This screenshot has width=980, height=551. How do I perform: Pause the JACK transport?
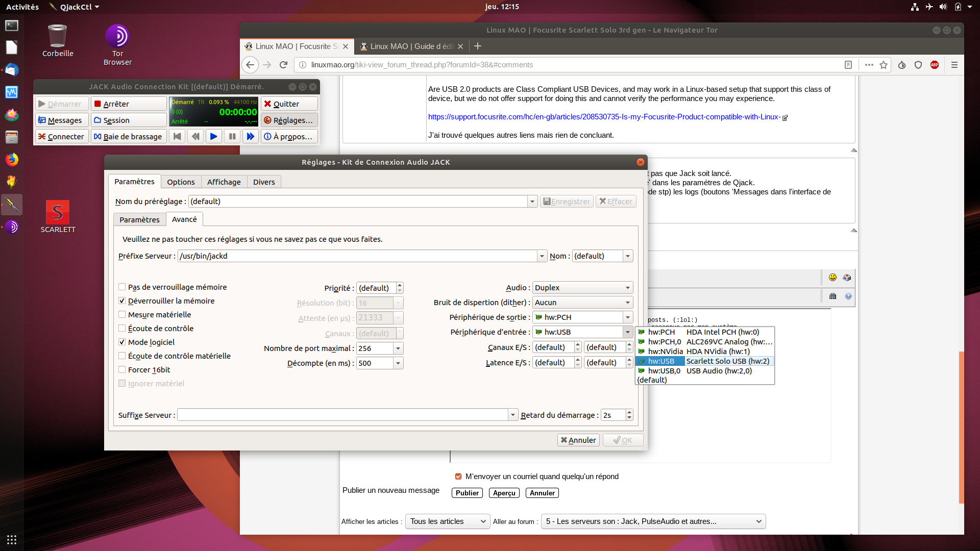coord(232,137)
